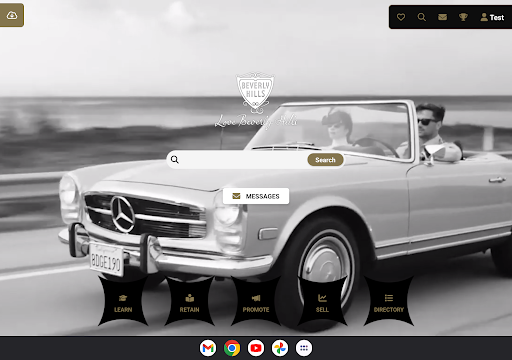
Task: Open the PROMOTE section
Action: pos(256,301)
